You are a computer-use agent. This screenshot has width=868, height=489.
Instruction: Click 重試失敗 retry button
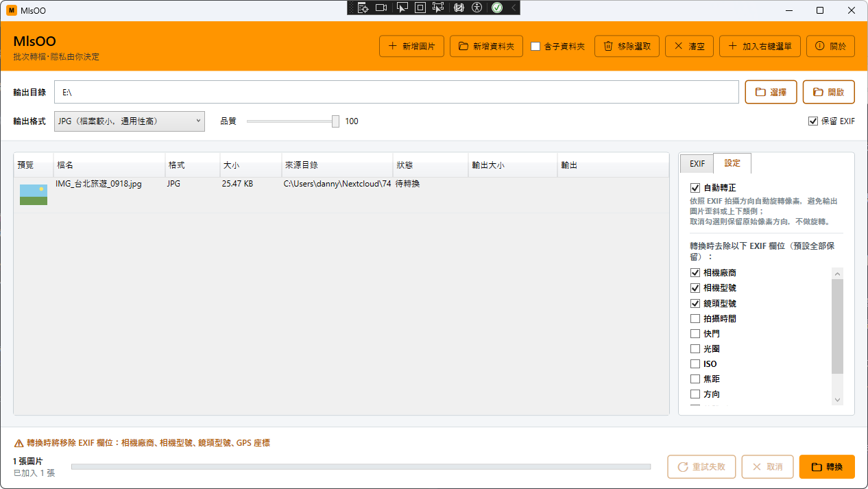(701, 466)
